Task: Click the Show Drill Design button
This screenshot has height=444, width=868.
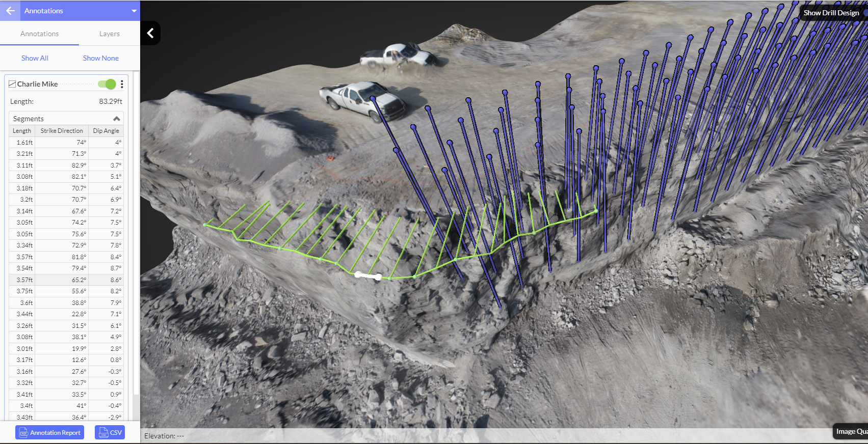Action: point(831,13)
